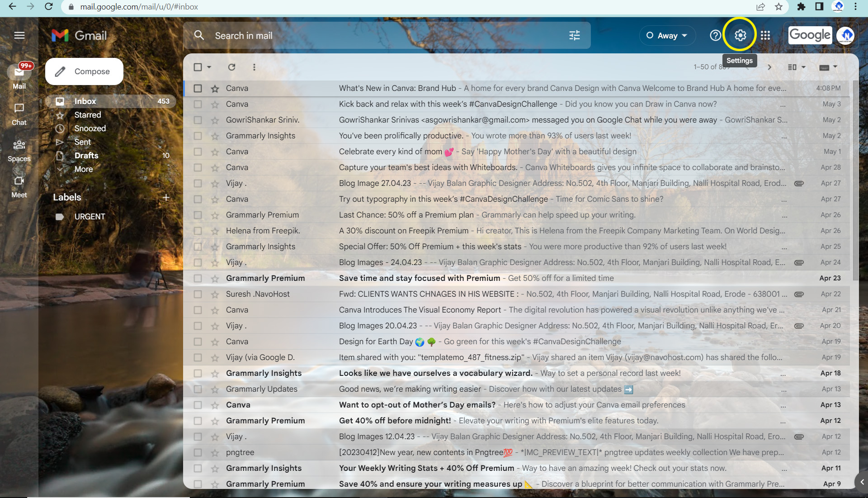Image resolution: width=868 pixels, height=498 pixels.
Task: Open the Google apps grid
Action: point(765,35)
